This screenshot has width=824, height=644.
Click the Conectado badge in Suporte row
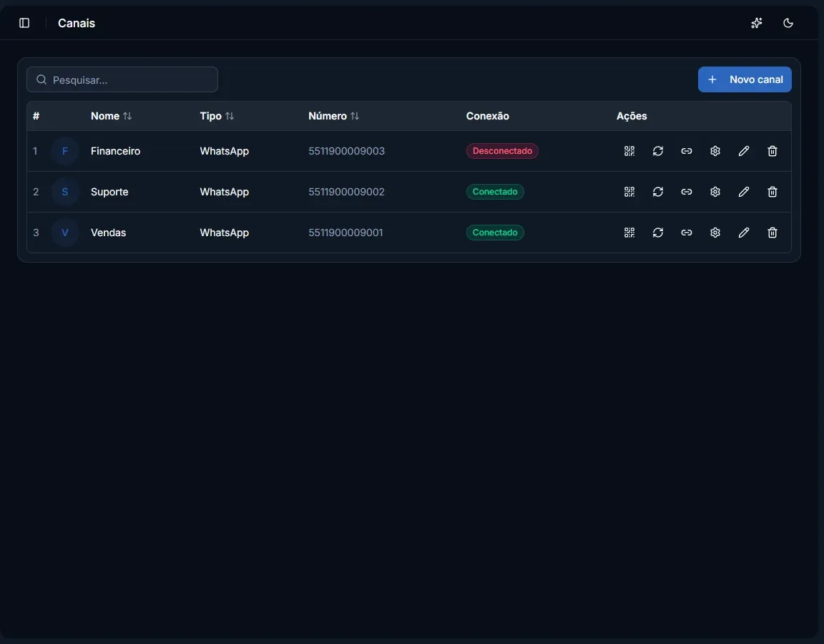[x=495, y=192]
